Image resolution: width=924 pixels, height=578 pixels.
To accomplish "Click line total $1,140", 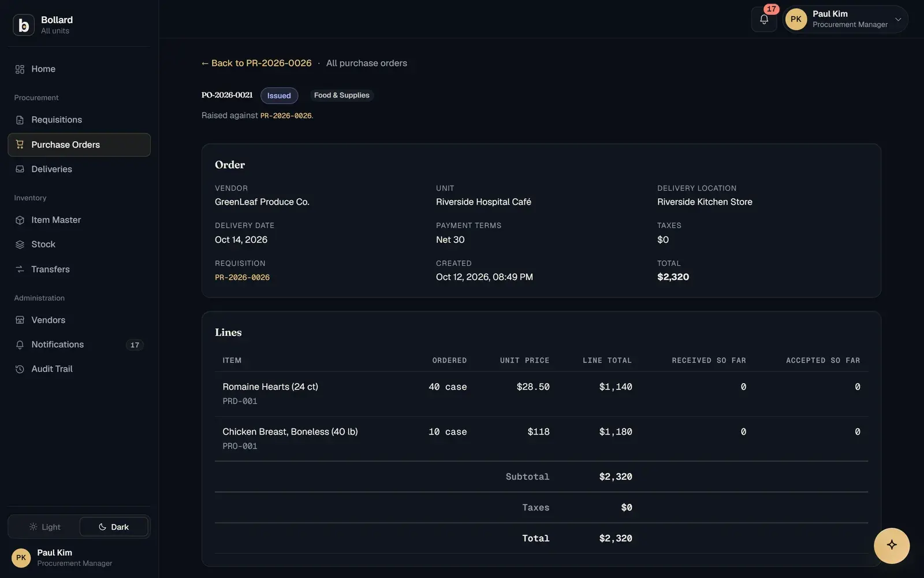I will [x=616, y=387].
